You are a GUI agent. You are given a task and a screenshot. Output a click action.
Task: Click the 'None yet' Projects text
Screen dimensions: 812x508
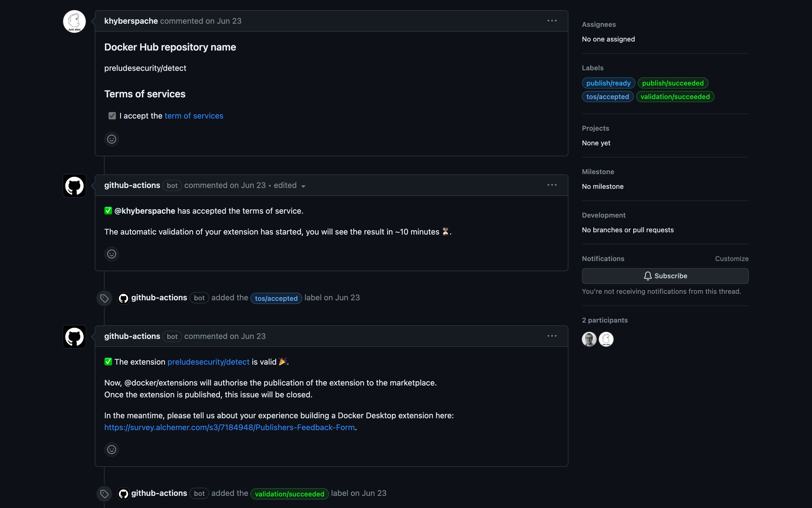pyautogui.click(x=596, y=143)
